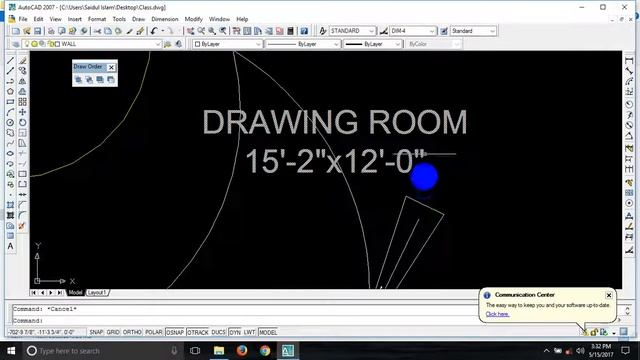
Task: Click the Cut scissors icon
Action: 97,31
